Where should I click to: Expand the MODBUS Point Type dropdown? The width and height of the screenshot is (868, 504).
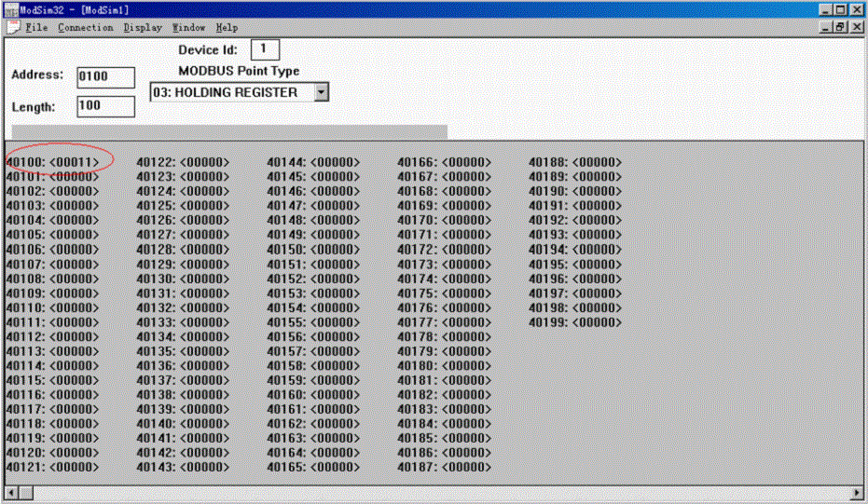tap(322, 92)
